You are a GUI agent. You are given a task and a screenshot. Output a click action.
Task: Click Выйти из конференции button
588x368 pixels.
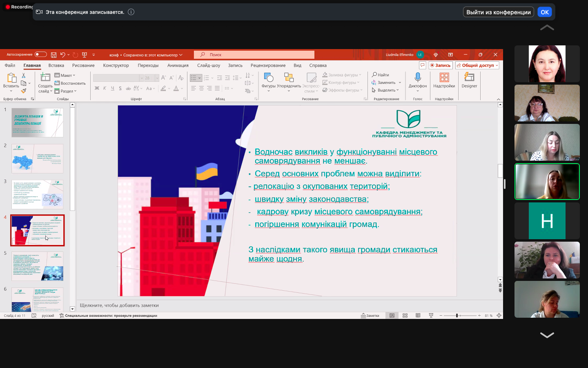click(498, 12)
